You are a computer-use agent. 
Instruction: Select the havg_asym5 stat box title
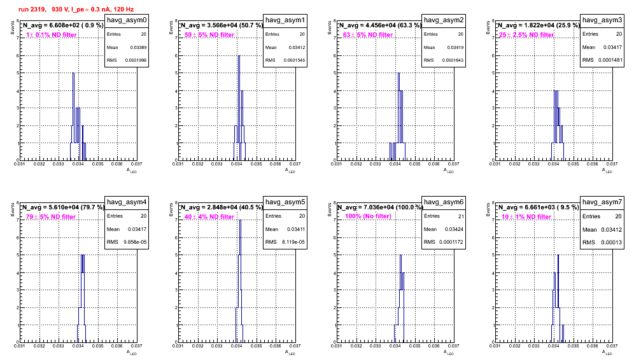click(x=285, y=202)
